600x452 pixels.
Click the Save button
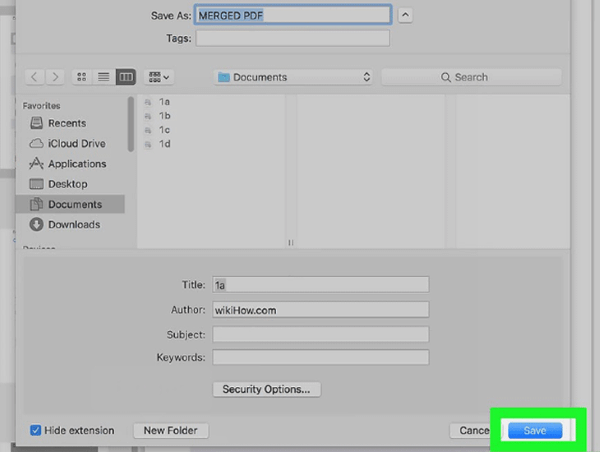click(x=535, y=430)
